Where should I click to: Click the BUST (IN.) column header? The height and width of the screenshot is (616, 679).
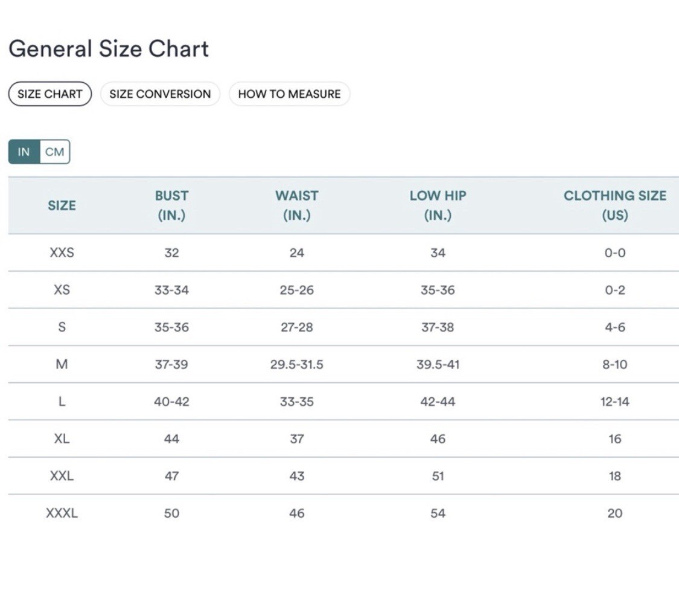click(171, 205)
